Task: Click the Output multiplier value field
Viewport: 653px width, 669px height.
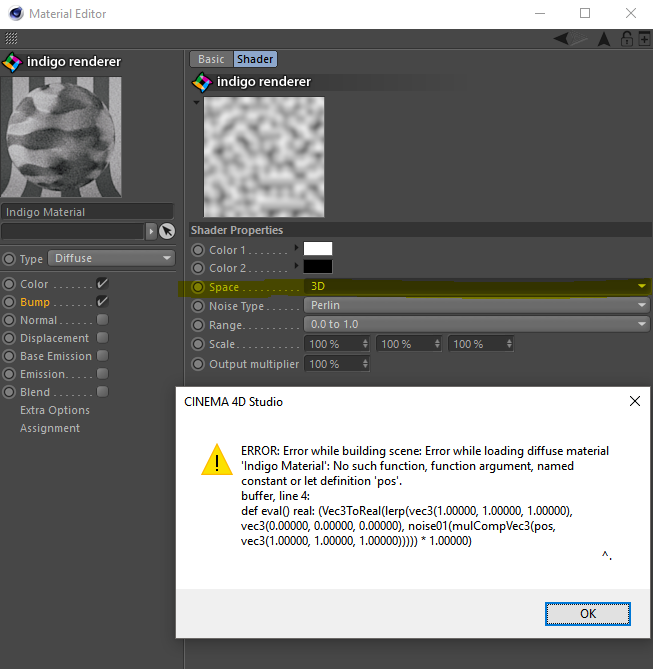Action: [x=337, y=364]
